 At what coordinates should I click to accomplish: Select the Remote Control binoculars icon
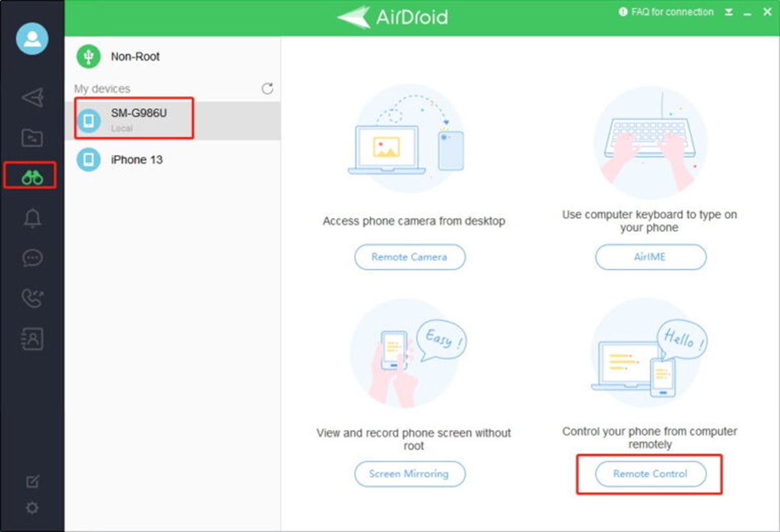[x=32, y=177]
